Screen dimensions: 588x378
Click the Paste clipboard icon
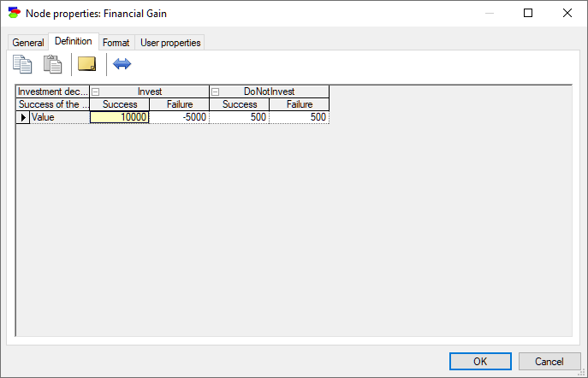tap(52, 64)
